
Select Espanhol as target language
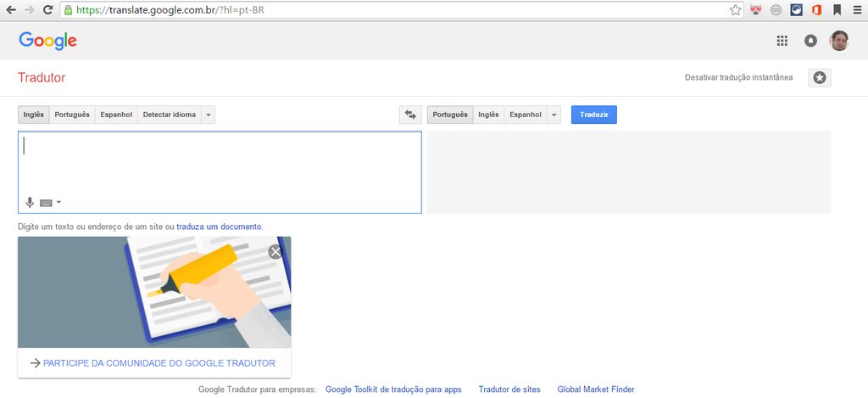(x=526, y=115)
